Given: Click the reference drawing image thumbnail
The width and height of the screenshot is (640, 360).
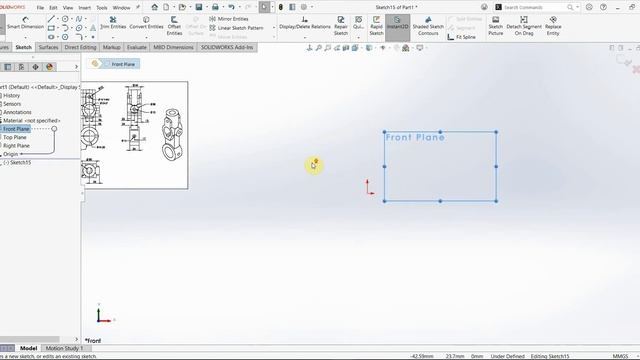Looking at the screenshot, I should click(x=135, y=135).
